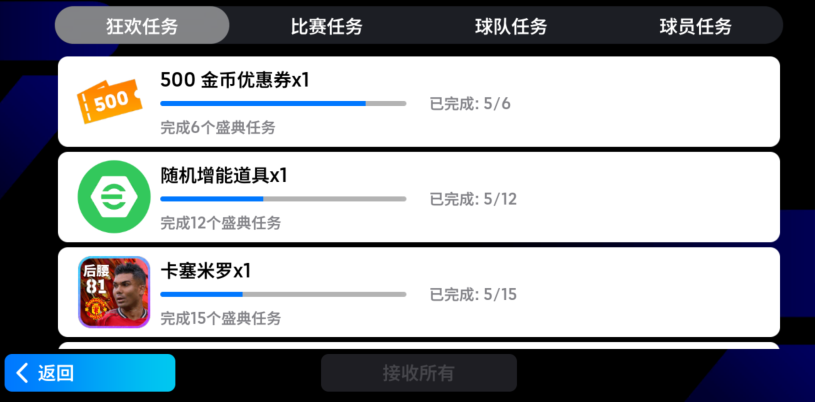
Task: Click the 500 金币优惠券 progress bar
Action: point(283,103)
